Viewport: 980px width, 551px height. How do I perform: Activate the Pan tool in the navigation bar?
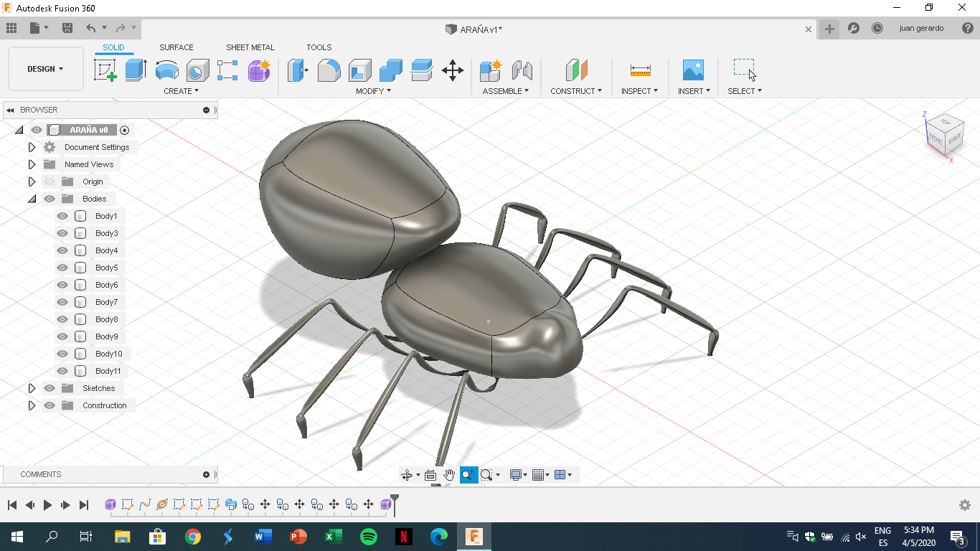(449, 474)
